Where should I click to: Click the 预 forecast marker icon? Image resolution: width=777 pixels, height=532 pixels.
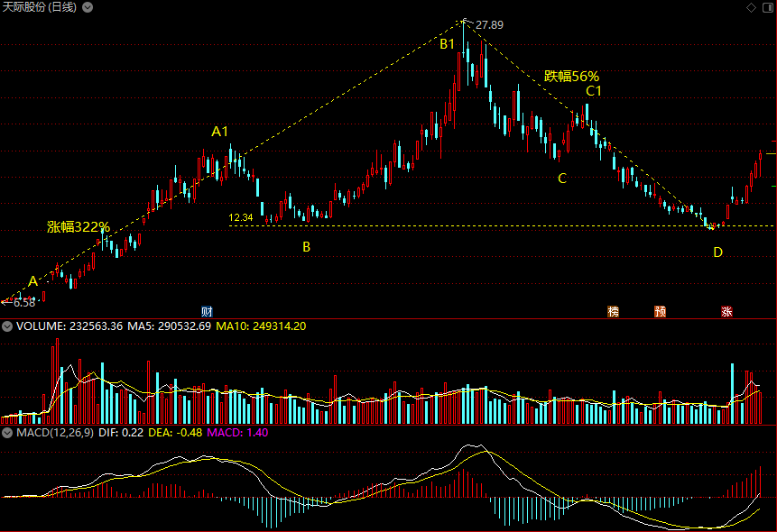click(x=661, y=312)
